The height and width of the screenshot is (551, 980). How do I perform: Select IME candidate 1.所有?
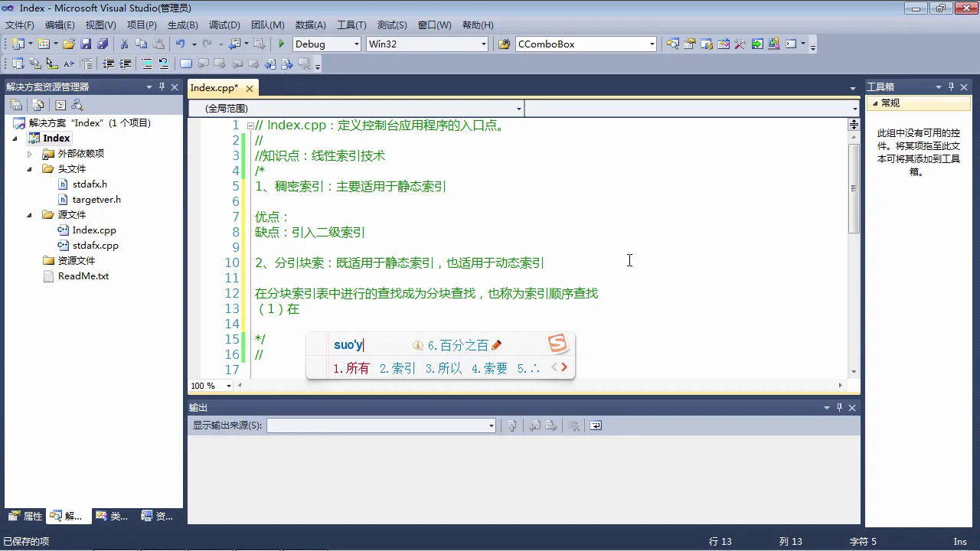[351, 368]
